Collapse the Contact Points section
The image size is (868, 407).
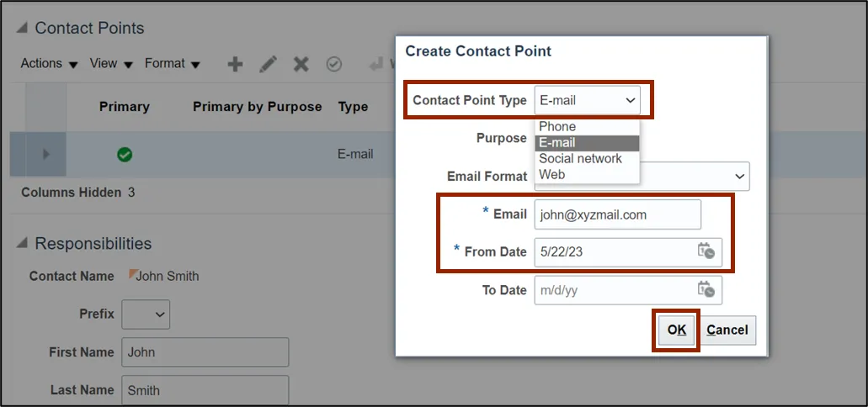pos(22,29)
